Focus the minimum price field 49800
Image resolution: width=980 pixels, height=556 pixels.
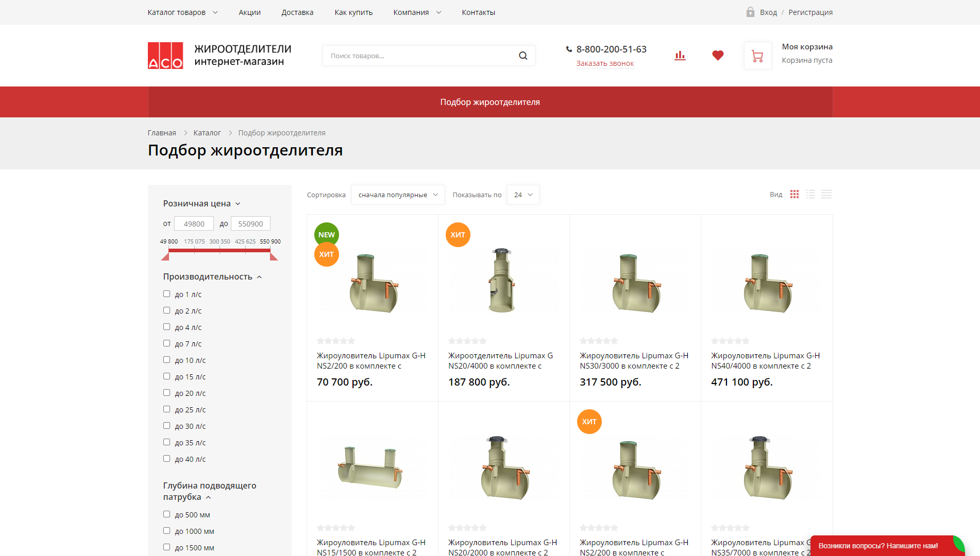coord(194,223)
